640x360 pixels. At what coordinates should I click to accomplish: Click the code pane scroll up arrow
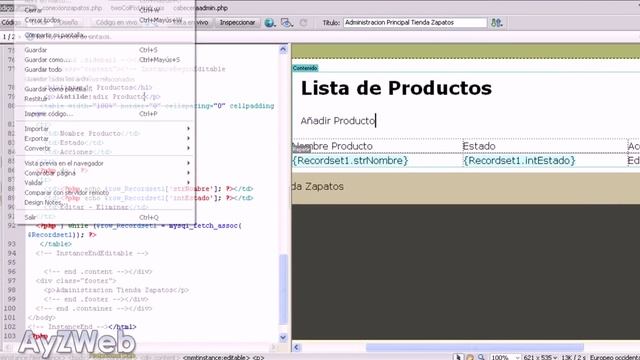(283, 50)
